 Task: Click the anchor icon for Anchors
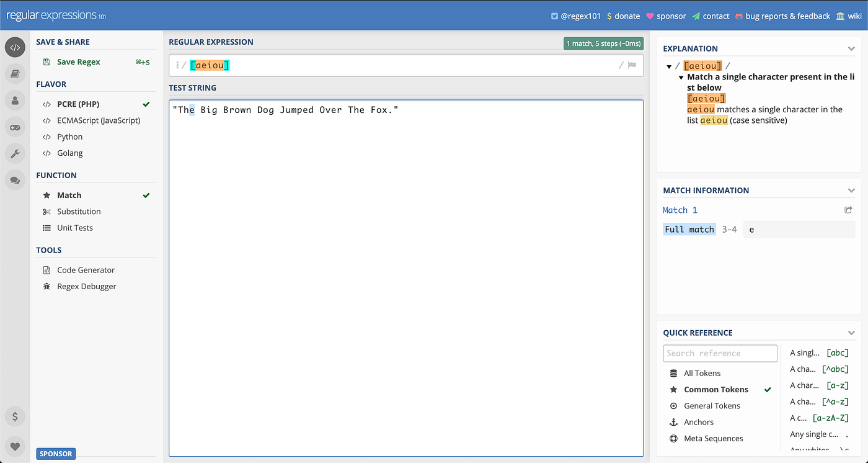click(x=673, y=422)
